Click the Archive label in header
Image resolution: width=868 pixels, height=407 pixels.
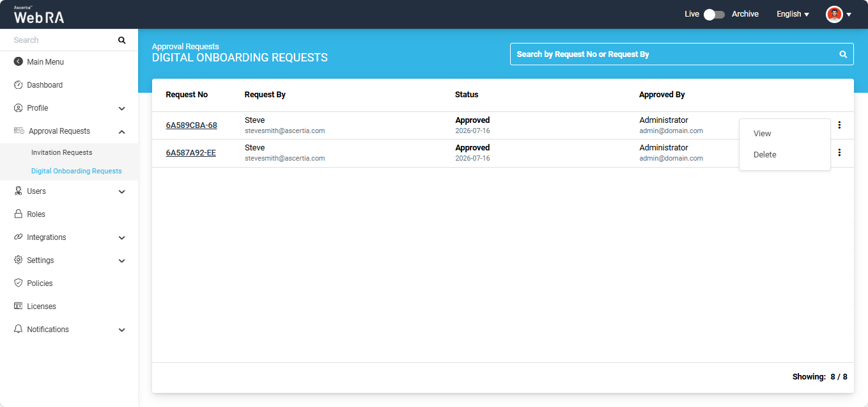[745, 14]
